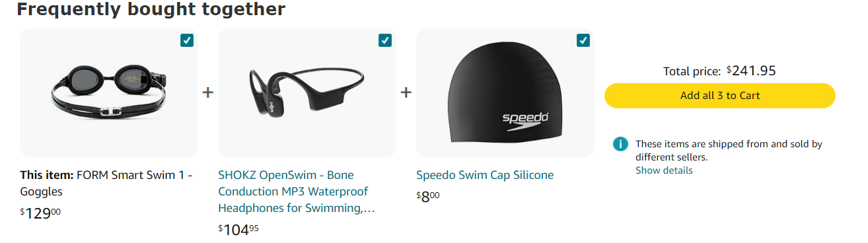
Task: Click the plus sign between goggles and headphones
Action: tap(208, 92)
